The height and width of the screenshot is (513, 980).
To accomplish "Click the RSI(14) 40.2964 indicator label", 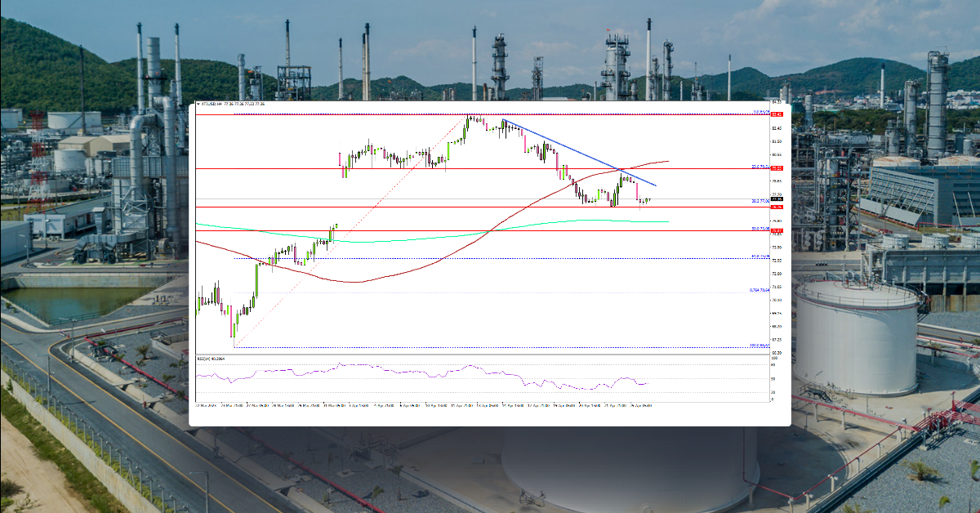I will [211, 357].
